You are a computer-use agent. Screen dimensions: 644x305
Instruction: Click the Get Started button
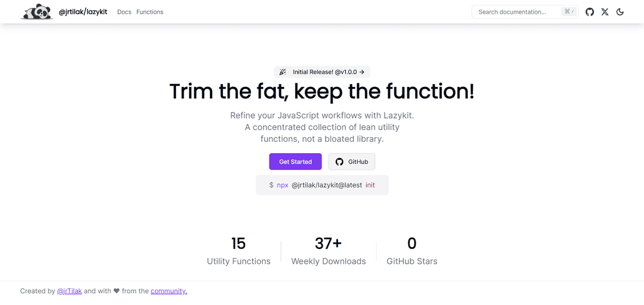click(295, 162)
